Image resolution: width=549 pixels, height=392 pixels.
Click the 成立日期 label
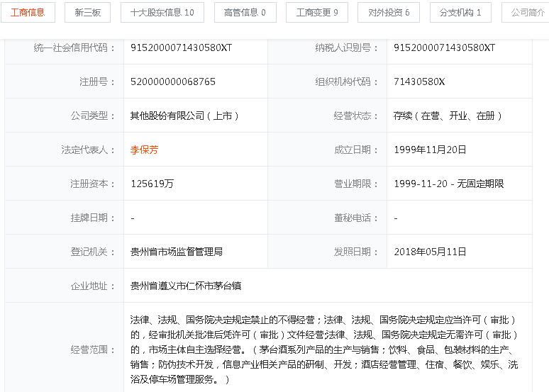(x=356, y=150)
